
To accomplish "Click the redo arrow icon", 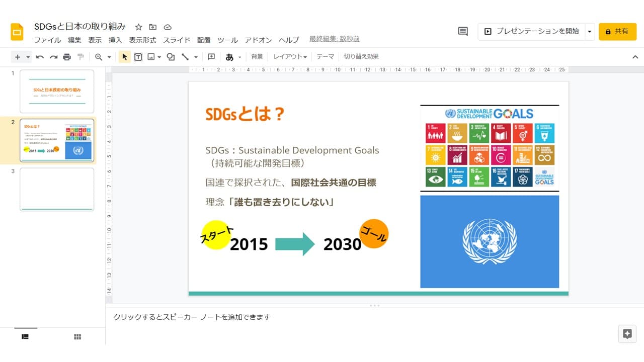I will coord(53,57).
